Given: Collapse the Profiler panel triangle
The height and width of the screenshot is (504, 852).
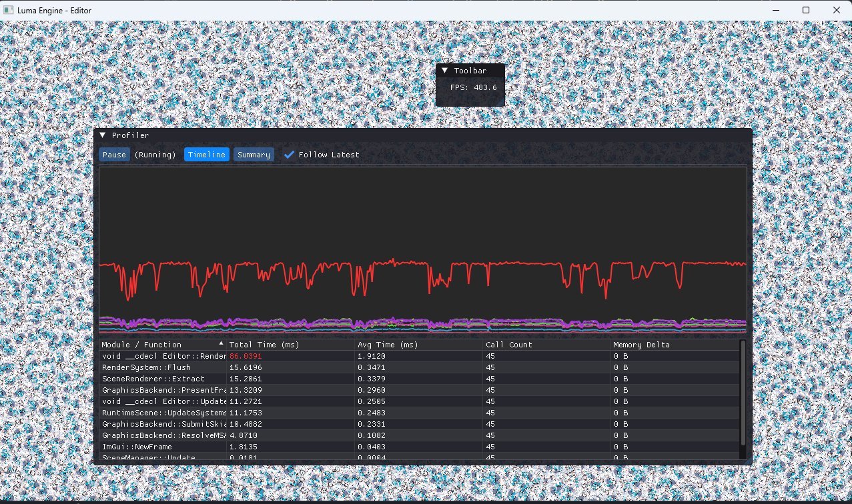Looking at the screenshot, I should coord(102,135).
